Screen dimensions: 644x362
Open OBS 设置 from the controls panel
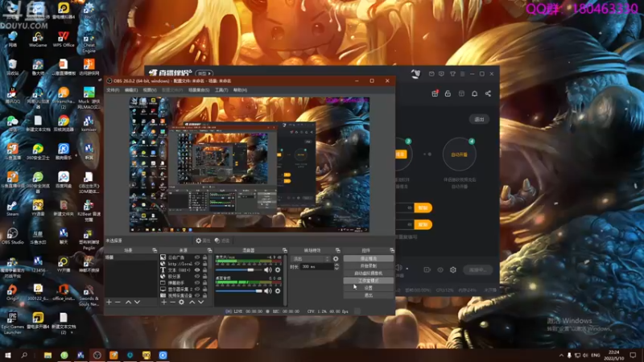pyautogui.click(x=369, y=288)
